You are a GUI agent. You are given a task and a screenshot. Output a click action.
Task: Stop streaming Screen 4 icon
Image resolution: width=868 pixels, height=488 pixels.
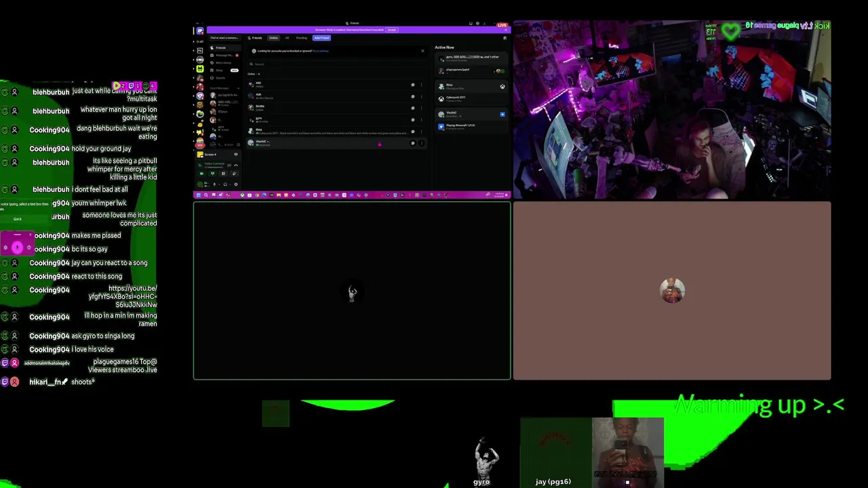[x=236, y=155]
